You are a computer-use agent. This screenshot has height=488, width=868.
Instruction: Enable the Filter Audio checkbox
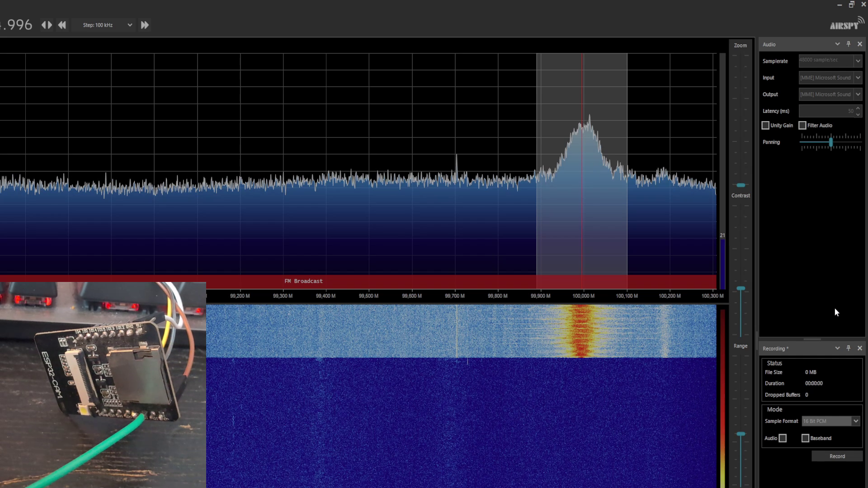click(802, 125)
